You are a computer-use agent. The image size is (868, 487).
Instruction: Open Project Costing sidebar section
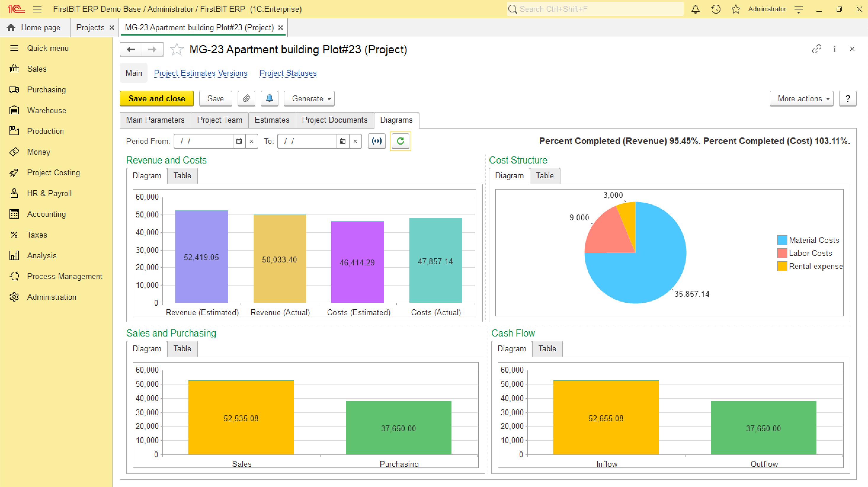[x=53, y=173]
